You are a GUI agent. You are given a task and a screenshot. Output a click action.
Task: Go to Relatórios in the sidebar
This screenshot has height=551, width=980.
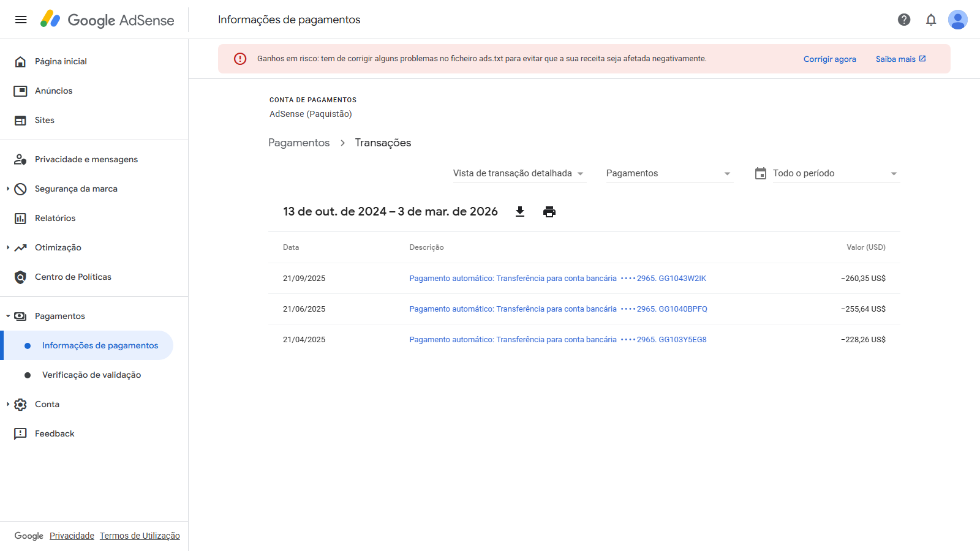click(55, 218)
